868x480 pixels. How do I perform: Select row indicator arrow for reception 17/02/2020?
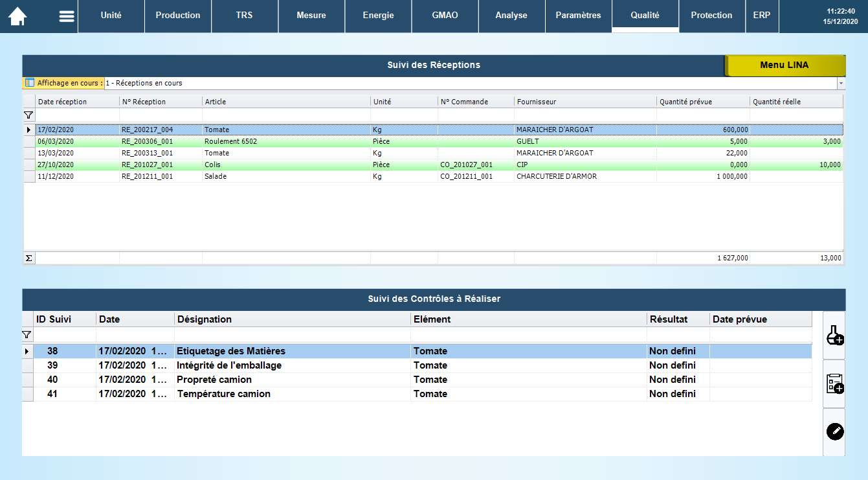click(28, 130)
